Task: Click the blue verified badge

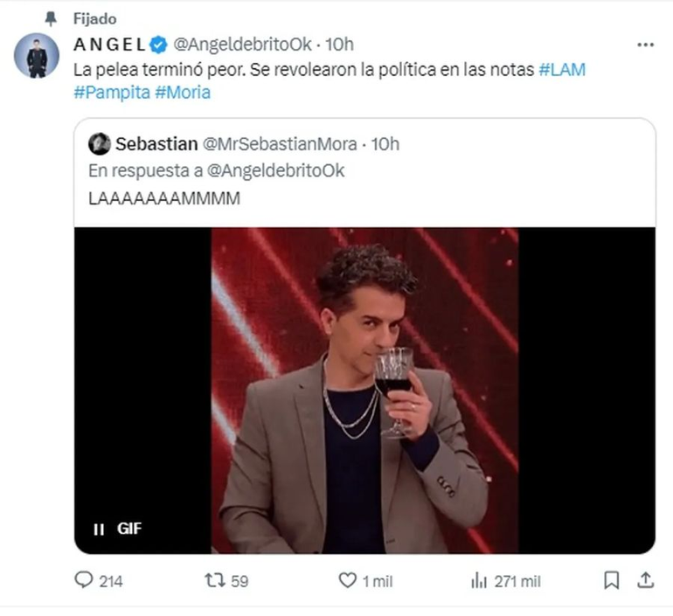Action: [159, 44]
